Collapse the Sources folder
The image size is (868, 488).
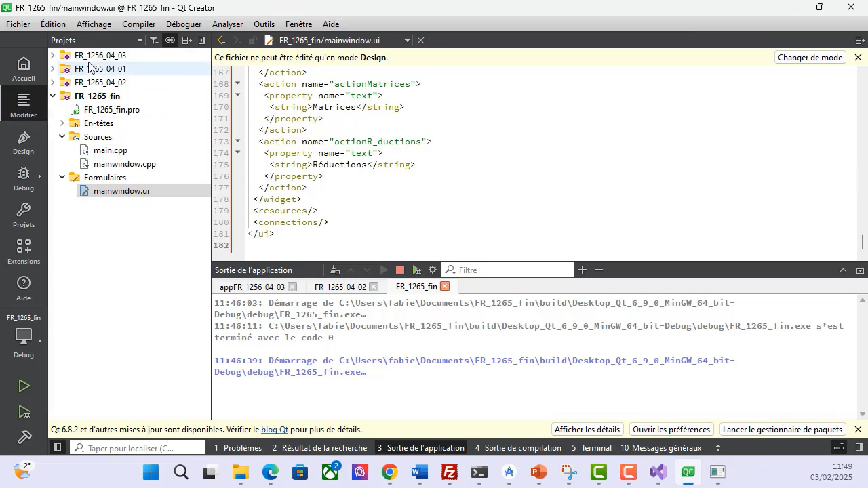point(62,137)
